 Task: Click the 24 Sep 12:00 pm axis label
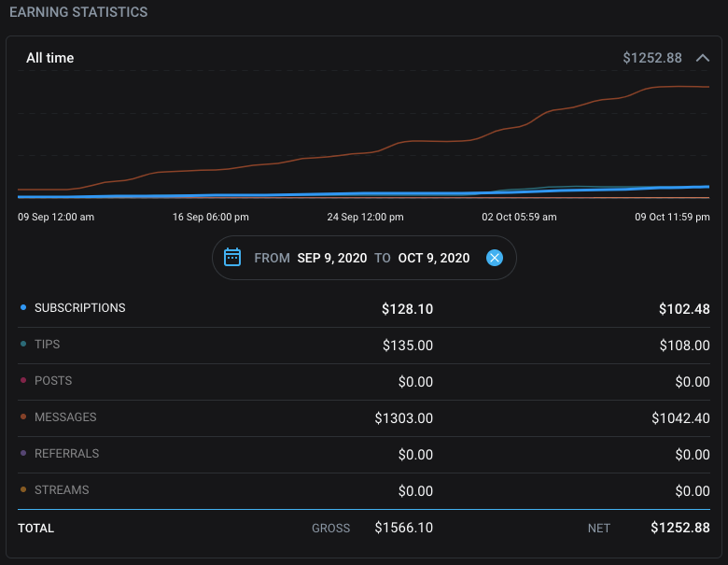tap(365, 217)
